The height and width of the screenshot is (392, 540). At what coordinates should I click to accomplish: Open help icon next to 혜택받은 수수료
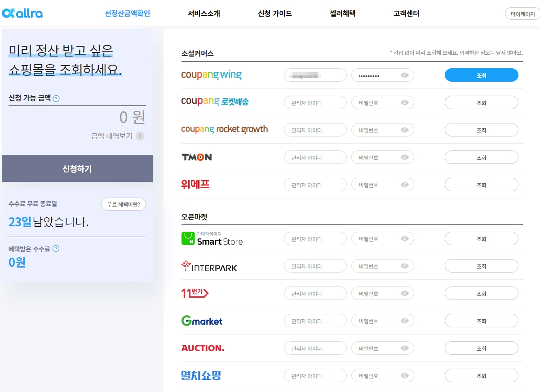[x=56, y=249]
